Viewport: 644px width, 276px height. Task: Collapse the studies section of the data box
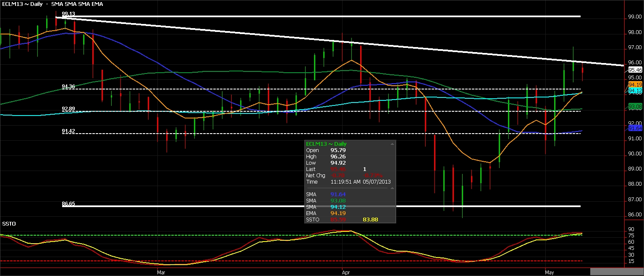tap(393, 188)
